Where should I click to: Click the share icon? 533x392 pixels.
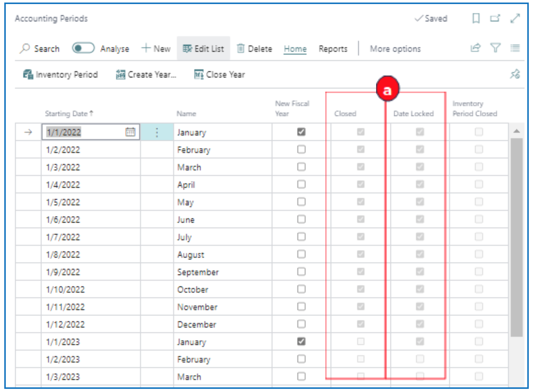(475, 48)
